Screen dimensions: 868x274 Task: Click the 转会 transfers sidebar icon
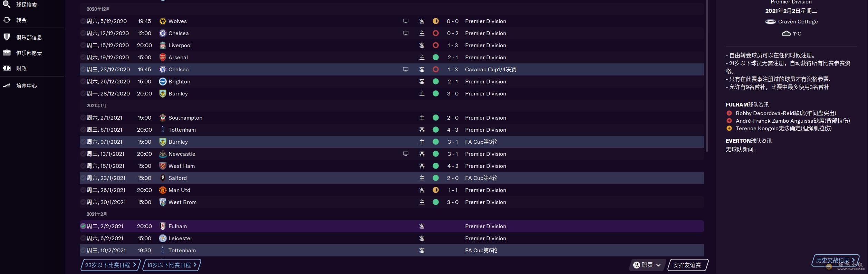(7, 20)
